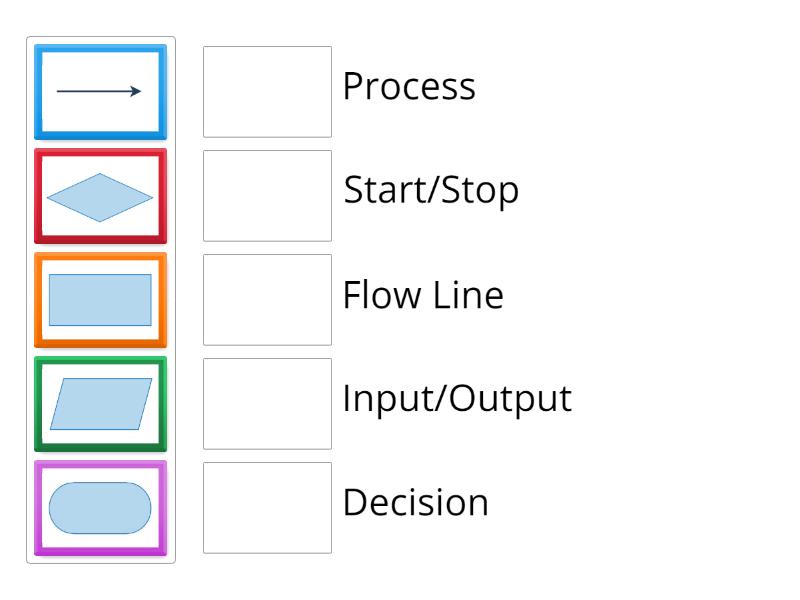
Task: Click the Start/Stop label text
Action: coord(431,190)
